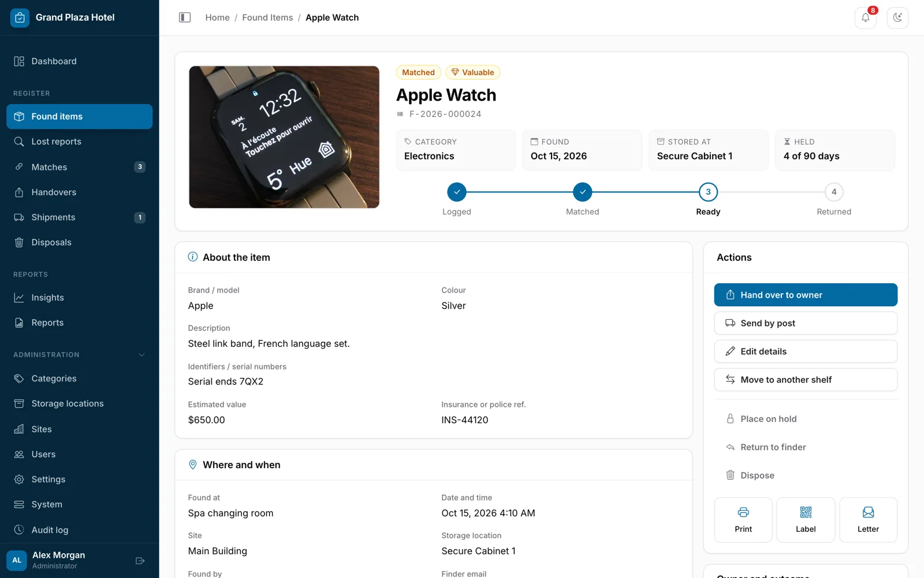Print the item record
Screen dimensions: 924x578
pyautogui.click(x=743, y=520)
